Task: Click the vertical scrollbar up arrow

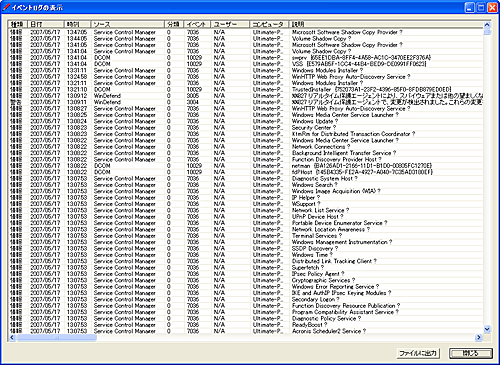Action: click(487, 25)
